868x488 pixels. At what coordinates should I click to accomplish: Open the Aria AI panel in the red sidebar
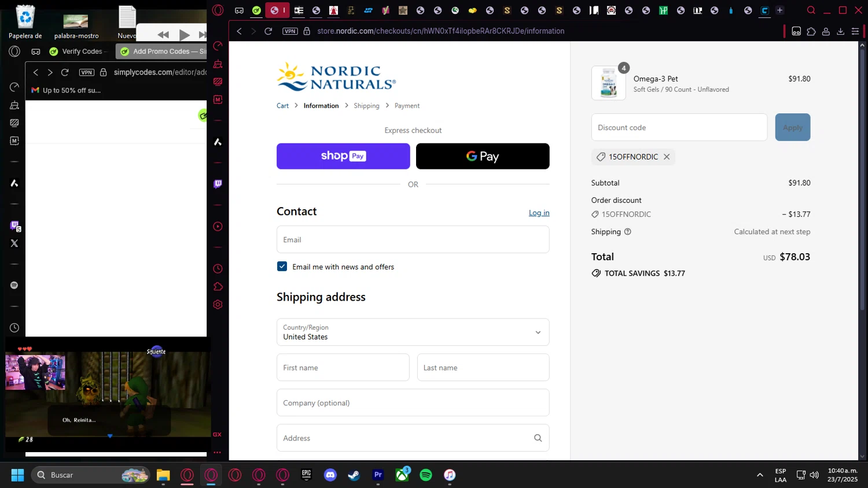pos(218,142)
